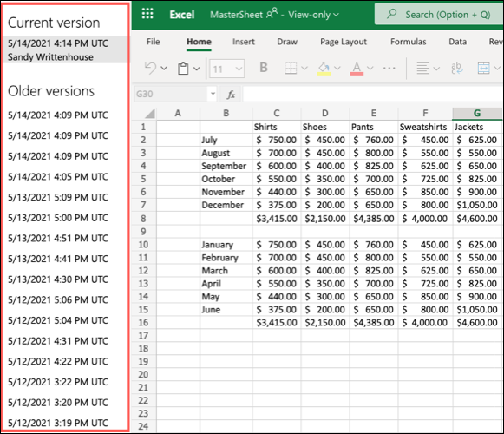Click the magnifier icon in search box
Viewport: 504px width, 434px height.
click(x=391, y=14)
